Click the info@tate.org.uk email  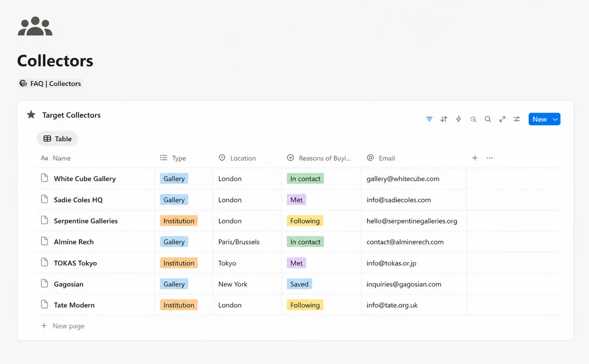coord(392,305)
